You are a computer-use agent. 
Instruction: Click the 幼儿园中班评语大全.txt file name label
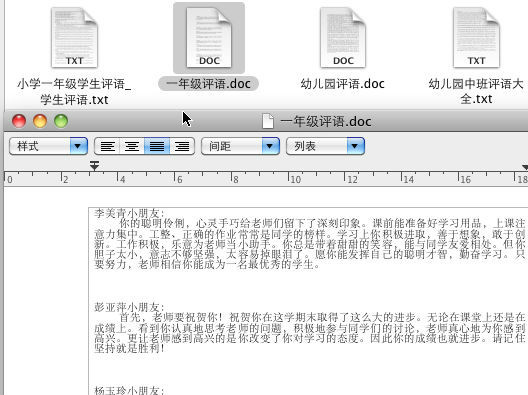476,91
